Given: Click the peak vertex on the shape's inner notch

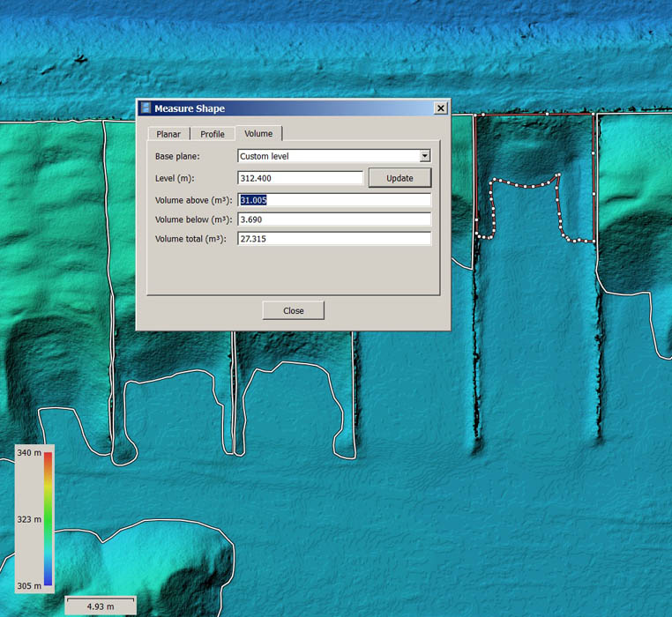Looking at the screenshot, I should 558,175.
